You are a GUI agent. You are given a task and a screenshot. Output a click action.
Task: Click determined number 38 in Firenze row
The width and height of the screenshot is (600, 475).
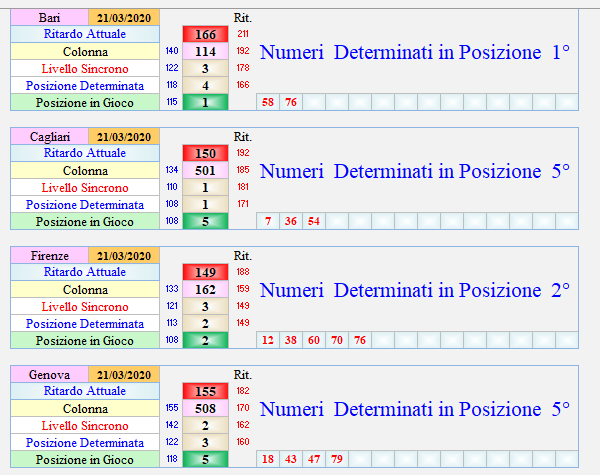click(291, 340)
